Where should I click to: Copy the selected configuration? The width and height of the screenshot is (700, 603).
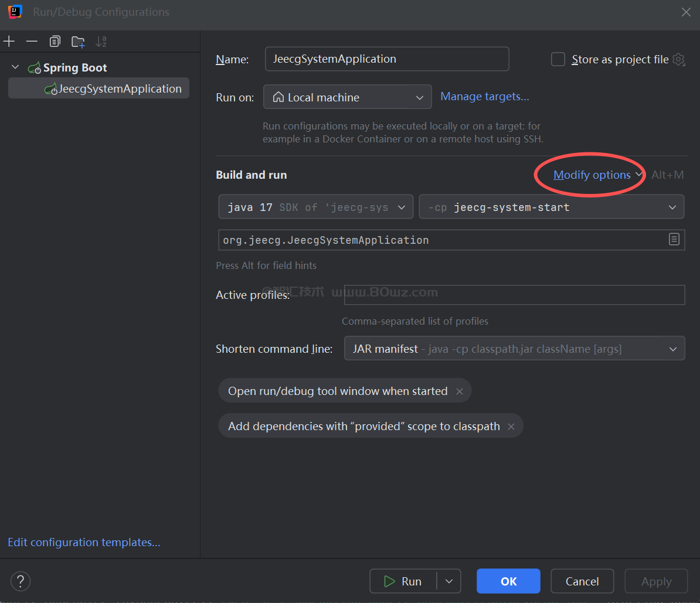55,42
